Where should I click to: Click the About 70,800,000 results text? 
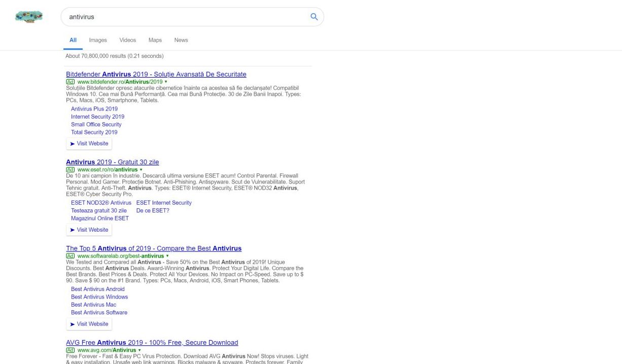click(115, 56)
